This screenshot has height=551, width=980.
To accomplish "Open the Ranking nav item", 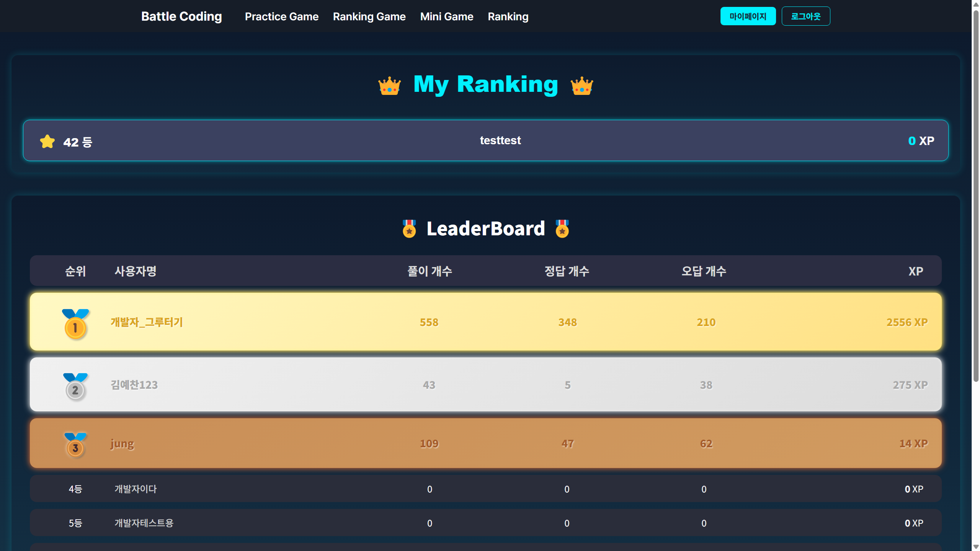I will 508,16.
